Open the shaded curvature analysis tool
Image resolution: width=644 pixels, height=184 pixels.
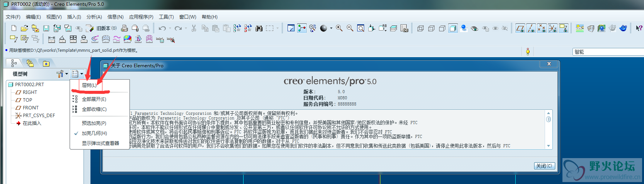coord(127,39)
